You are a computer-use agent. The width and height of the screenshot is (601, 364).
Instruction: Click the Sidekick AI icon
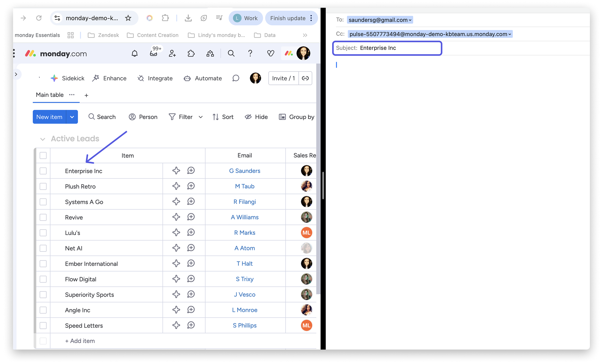54,78
